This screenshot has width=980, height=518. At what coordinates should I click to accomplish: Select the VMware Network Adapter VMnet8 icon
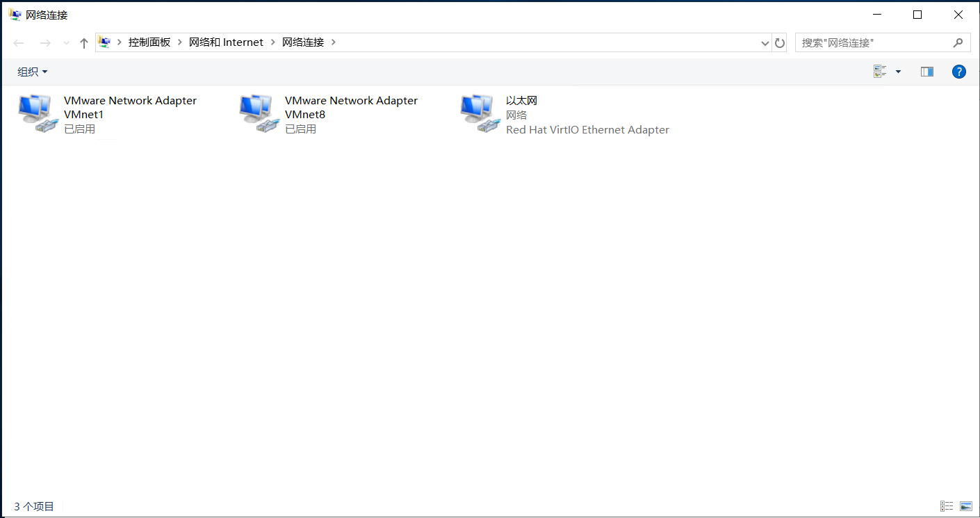258,114
